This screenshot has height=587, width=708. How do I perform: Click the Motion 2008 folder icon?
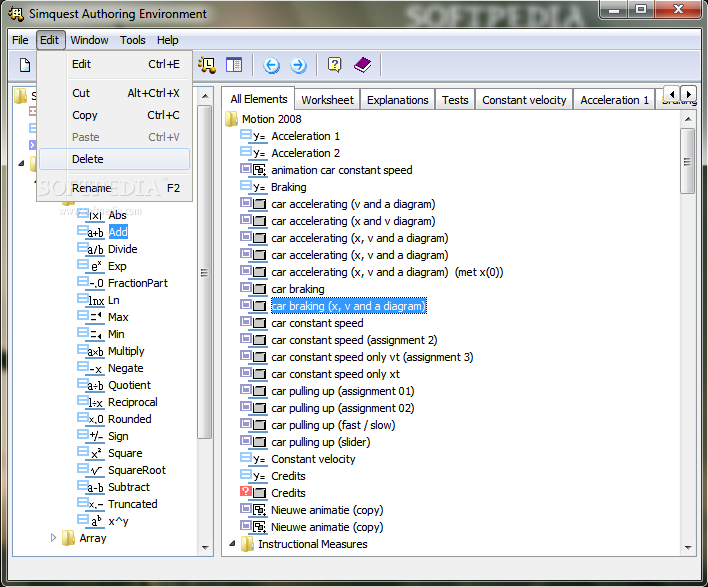pyautogui.click(x=232, y=119)
